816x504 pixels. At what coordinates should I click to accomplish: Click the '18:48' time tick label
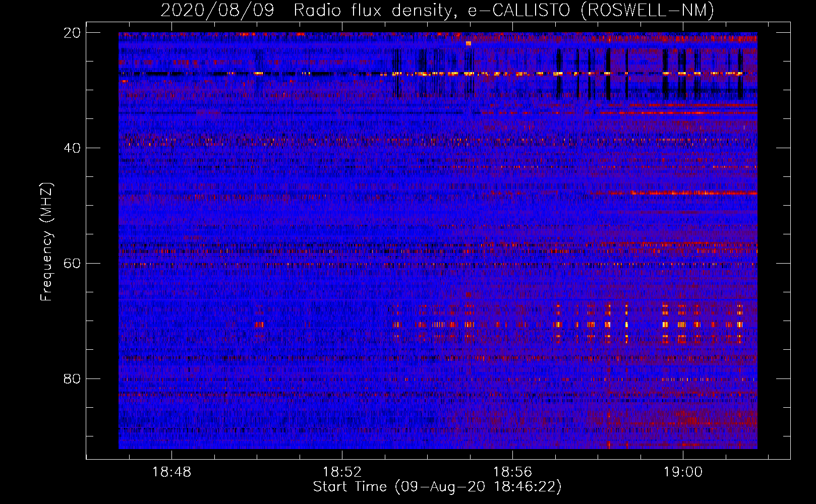[172, 472]
